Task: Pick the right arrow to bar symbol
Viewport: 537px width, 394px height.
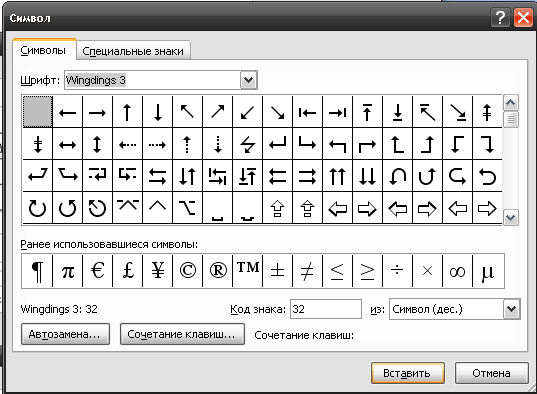Action: pos(337,112)
